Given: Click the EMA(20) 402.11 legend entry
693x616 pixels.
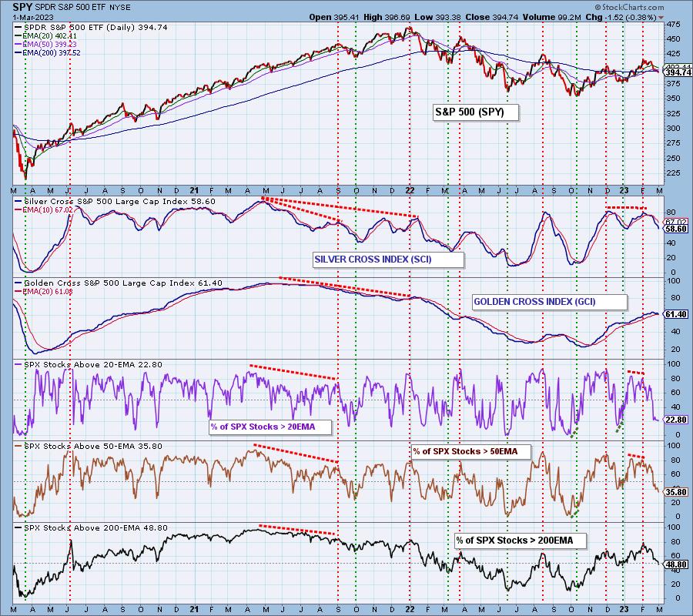Looking at the screenshot, I should pyautogui.click(x=46, y=35).
